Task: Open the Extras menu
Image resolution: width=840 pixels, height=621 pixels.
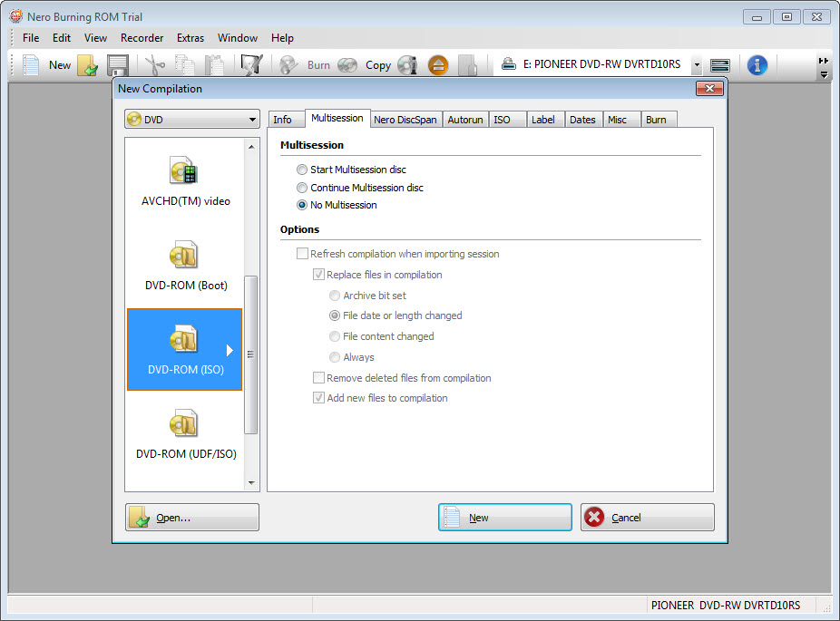Action: coord(190,38)
